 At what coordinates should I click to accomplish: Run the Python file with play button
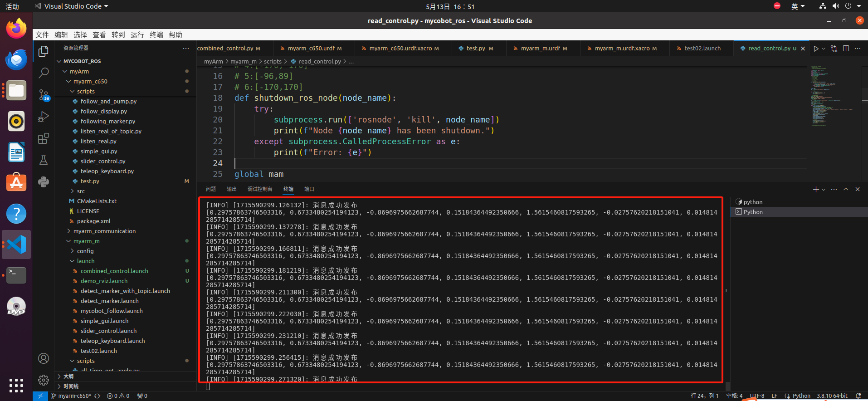(816, 49)
